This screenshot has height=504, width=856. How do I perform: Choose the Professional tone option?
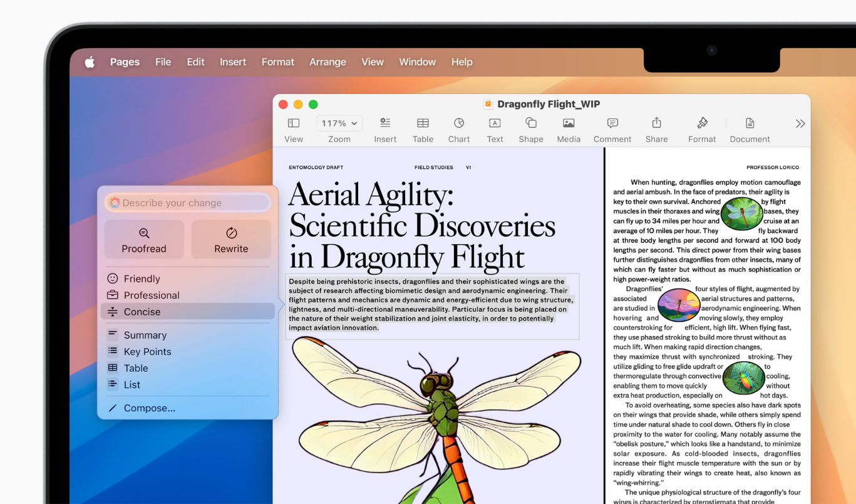click(x=188, y=295)
